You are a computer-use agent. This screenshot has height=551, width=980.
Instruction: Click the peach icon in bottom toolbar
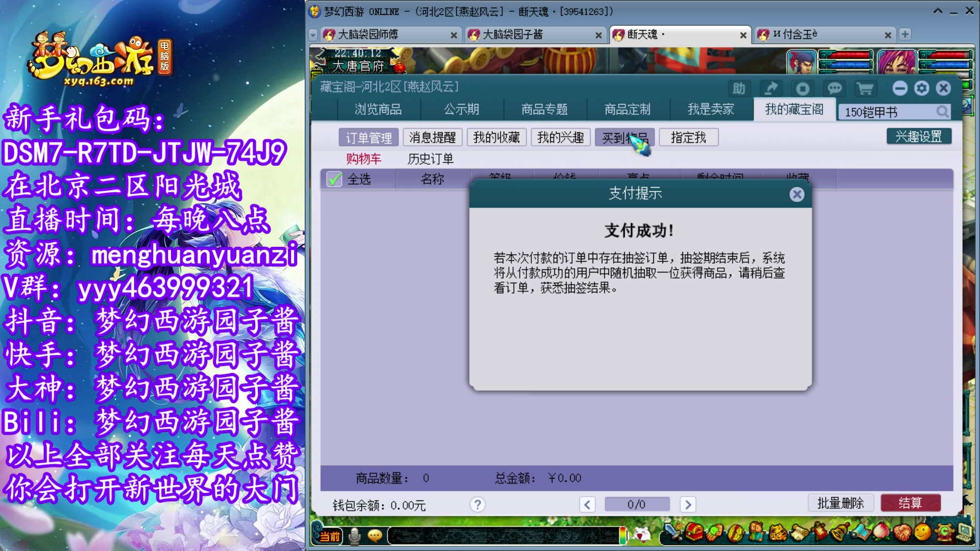pos(881,532)
